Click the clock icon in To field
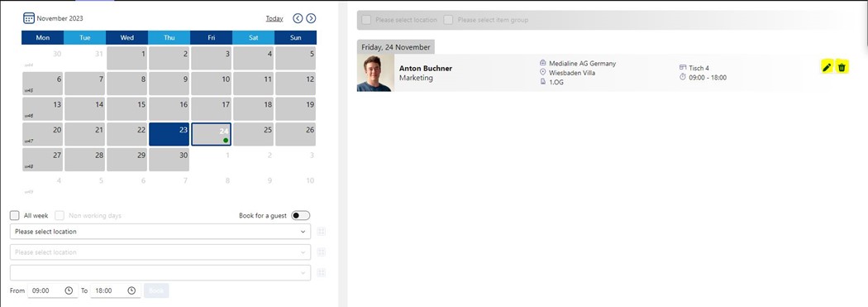Image resolution: width=868 pixels, height=307 pixels. pyautogui.click(x=131, y=290)
